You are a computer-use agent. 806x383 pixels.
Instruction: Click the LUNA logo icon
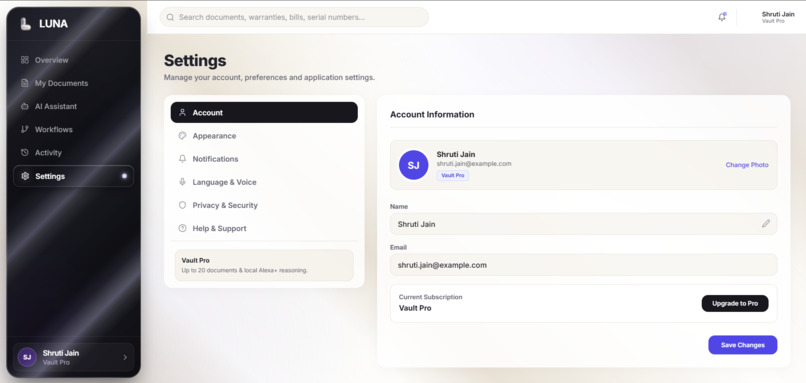pyautogui.click(x=25, y=24)
